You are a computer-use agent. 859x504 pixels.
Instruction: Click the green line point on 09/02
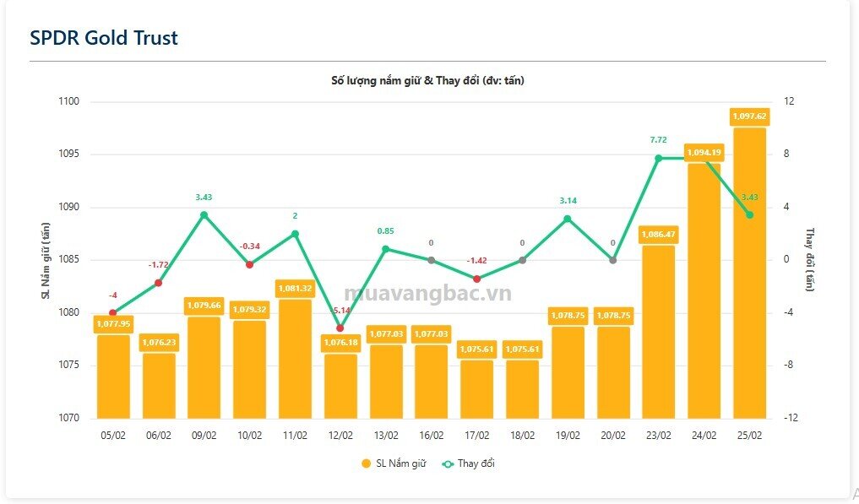(x=204, y=214)
